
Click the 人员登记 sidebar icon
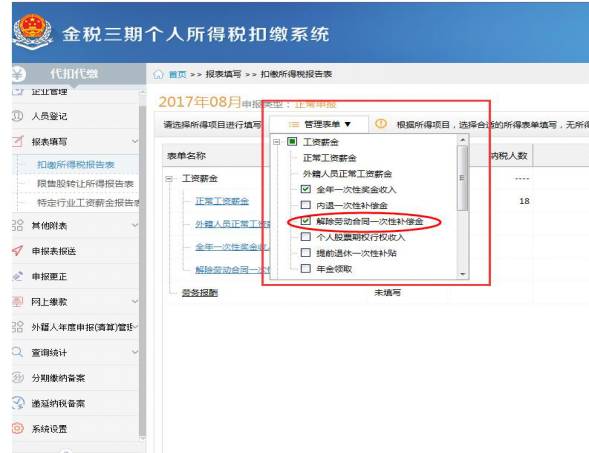(x=17, y=116)
